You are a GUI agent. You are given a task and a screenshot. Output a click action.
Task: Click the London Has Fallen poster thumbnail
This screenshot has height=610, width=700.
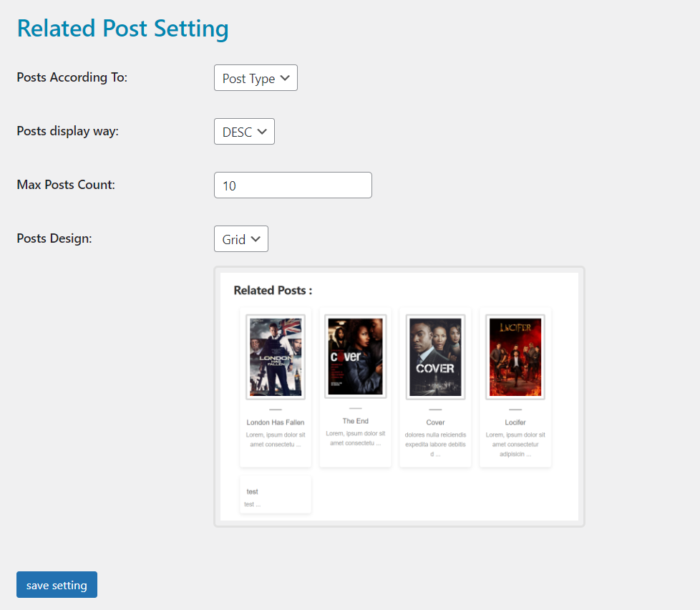point(276,357)
